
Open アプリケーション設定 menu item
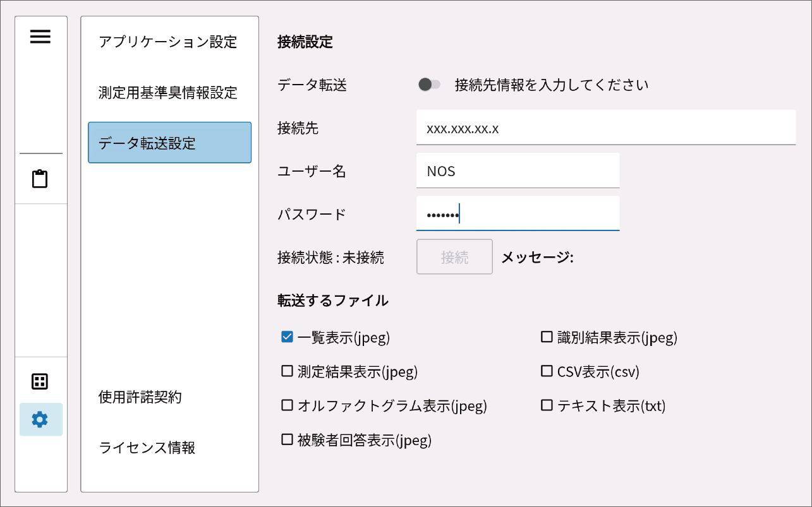point(168,42)
